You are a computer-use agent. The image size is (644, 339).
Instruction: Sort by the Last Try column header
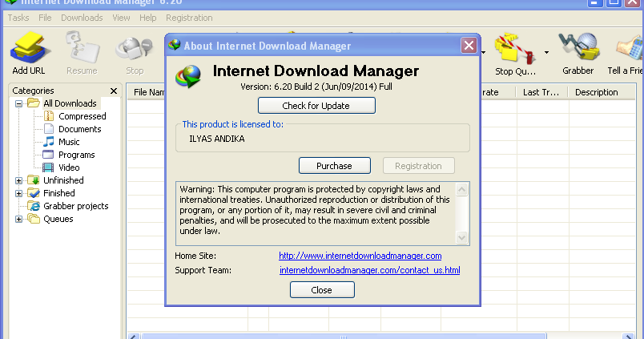coord(541,92)
